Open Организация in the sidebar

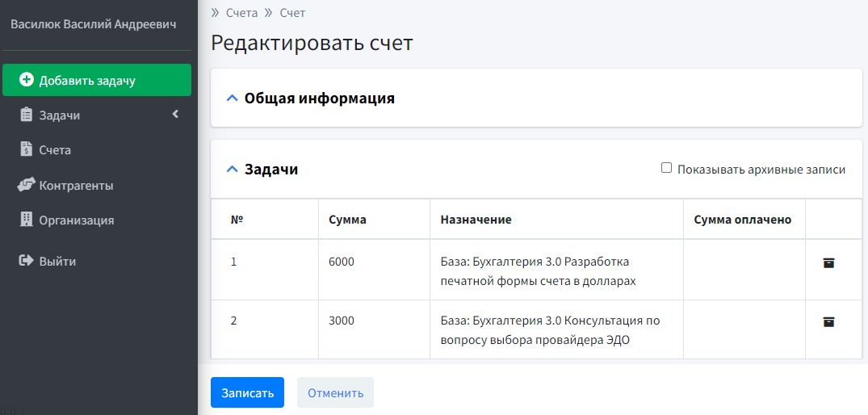pos(76,220)
